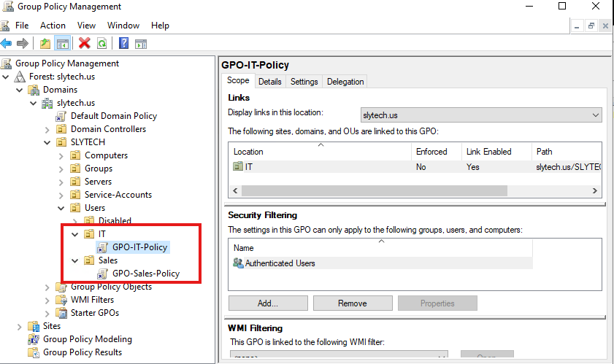Select the IT row in Links table
Image resolution: width=614 pixels, height=364 pixels.
tap(415, 167)
